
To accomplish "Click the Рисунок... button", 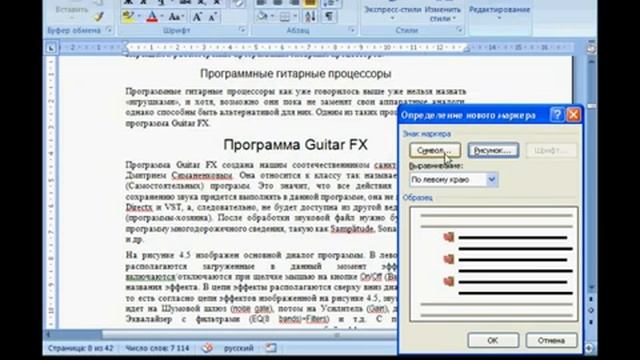I will (493, 150).
